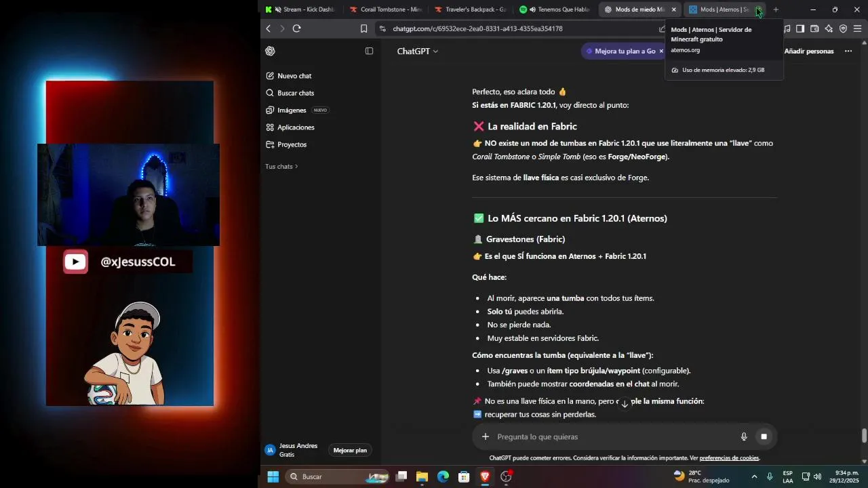This screenshot has height=488, width=868.
Task: Click the plus attach button in composer
Action: coord(485,436)
